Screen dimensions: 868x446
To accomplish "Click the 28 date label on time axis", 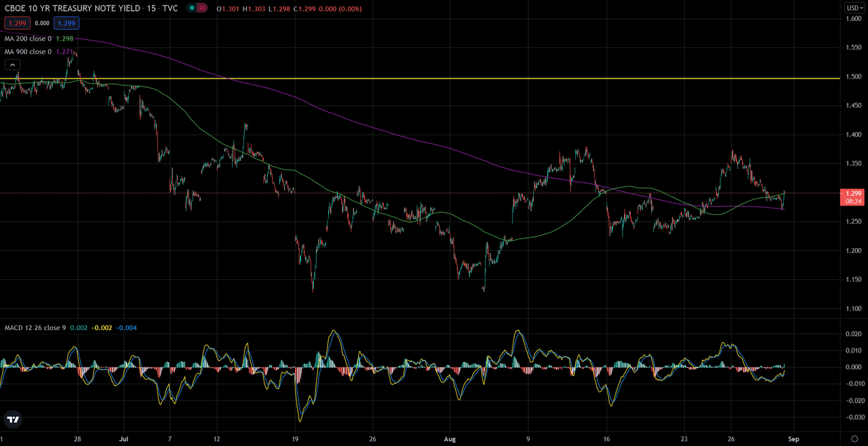I will pyautogui.click(x=77, y=439).
